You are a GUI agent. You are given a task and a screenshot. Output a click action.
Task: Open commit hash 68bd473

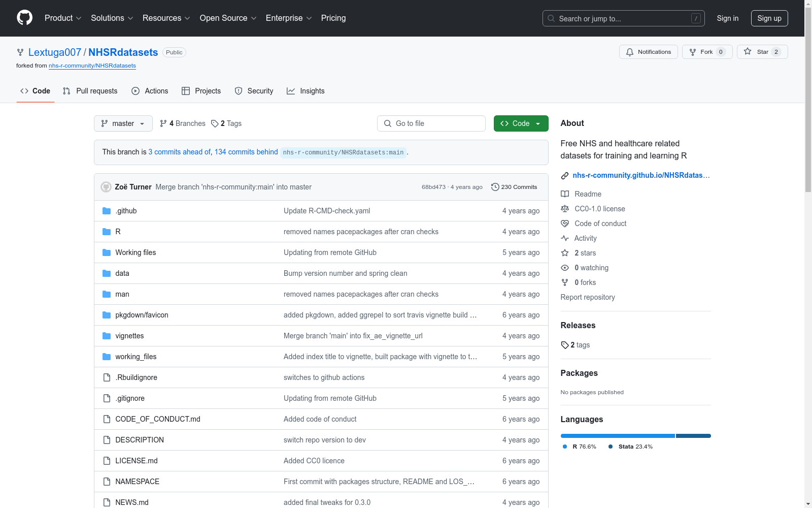[433, 187]
